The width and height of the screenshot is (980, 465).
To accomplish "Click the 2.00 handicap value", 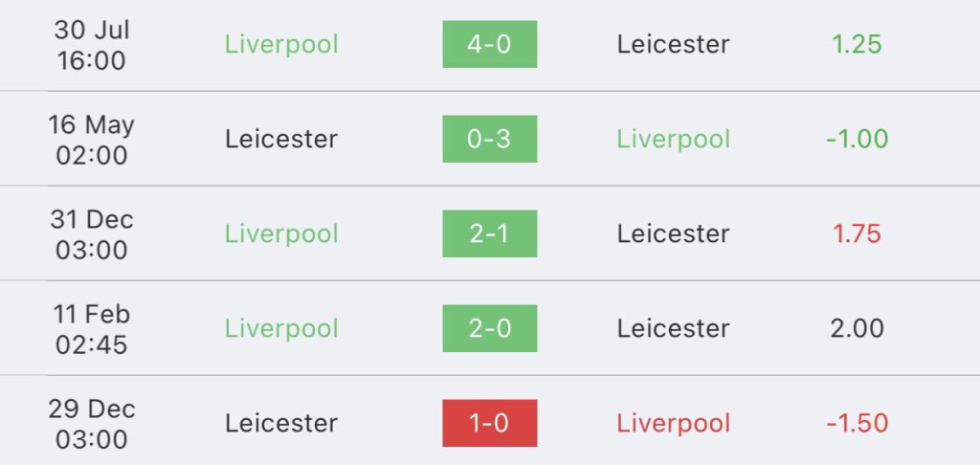I will pos(857,328).
